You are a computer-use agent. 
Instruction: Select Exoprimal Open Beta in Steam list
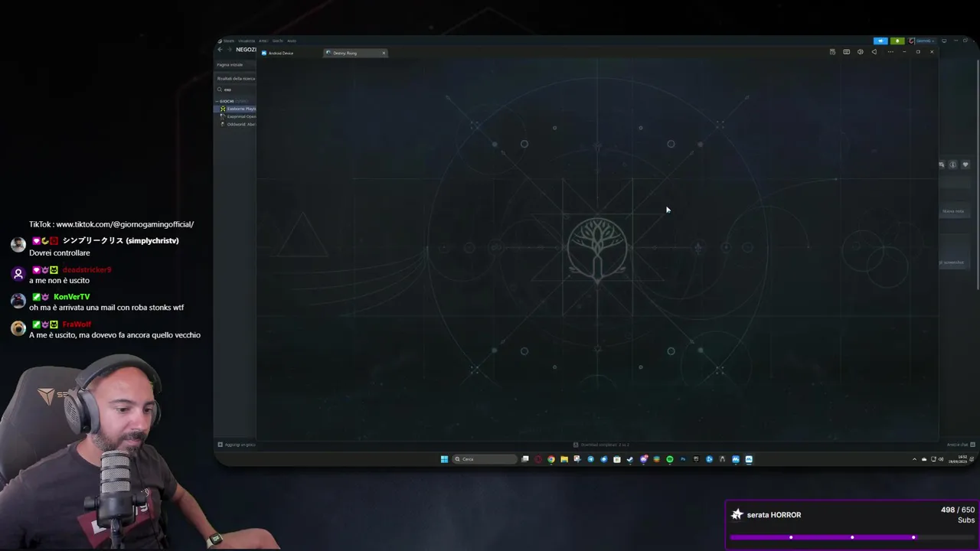click(x=239, y=116)
